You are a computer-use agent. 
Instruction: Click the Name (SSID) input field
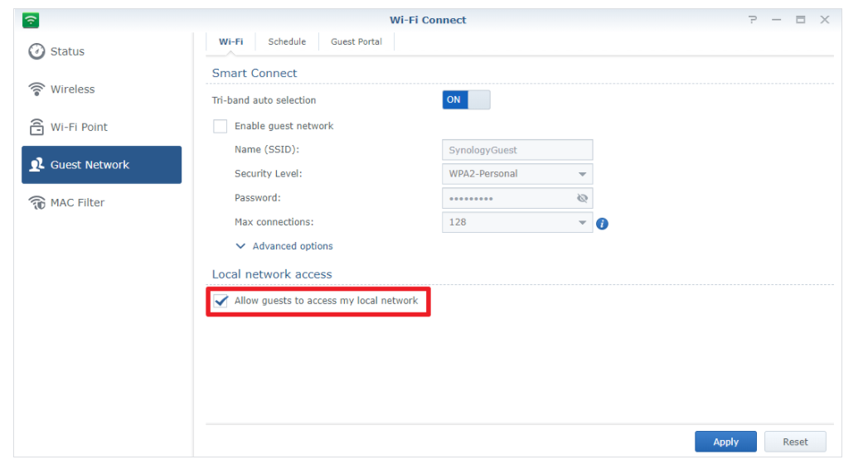coord(516,150)
